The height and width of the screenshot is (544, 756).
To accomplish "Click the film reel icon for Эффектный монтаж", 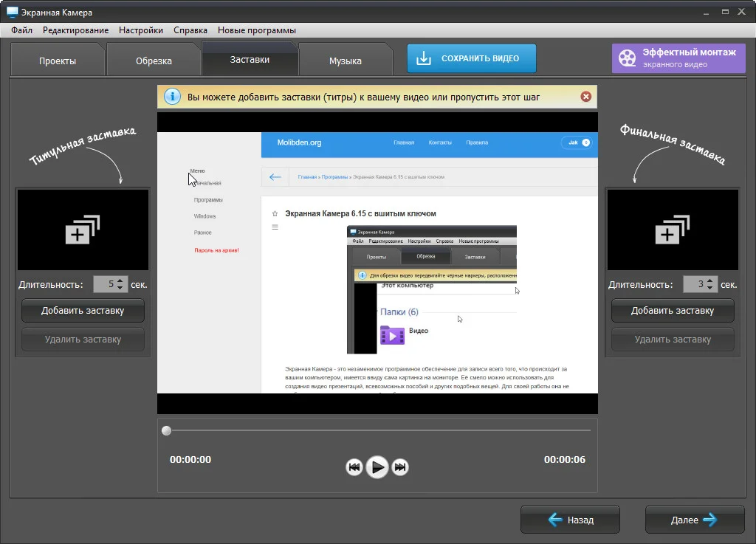I will click(x=627, y=58).
